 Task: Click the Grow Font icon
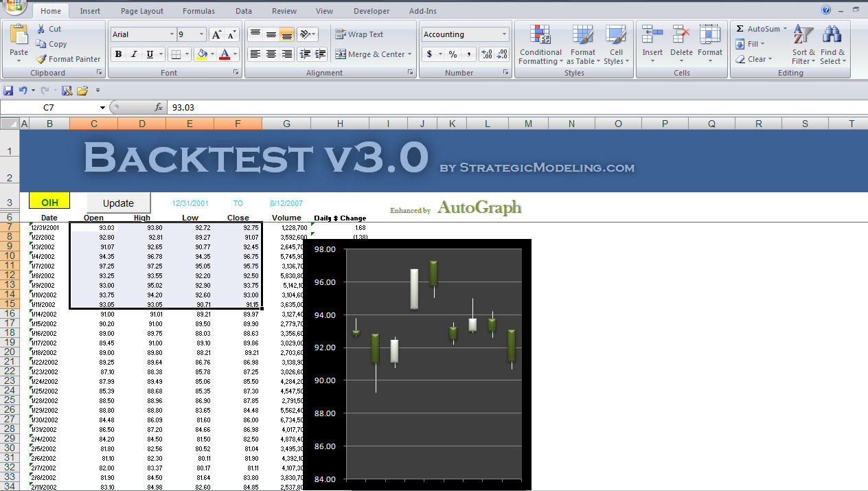(x=216, y=34)
